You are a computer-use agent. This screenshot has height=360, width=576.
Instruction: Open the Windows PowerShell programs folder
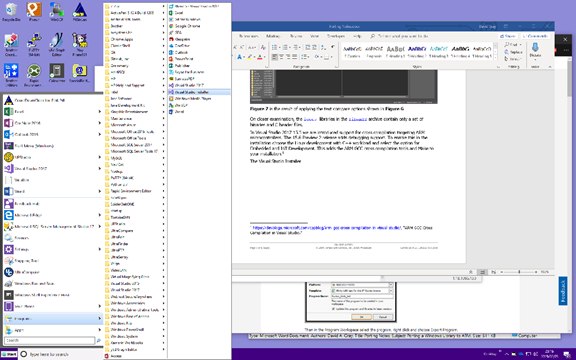click(x=135, y=330)
